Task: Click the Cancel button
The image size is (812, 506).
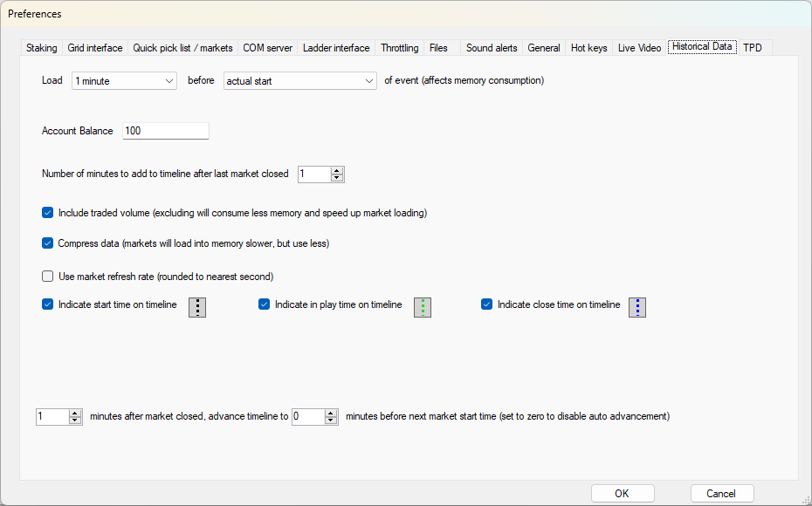Action: (x=722, y=494)
